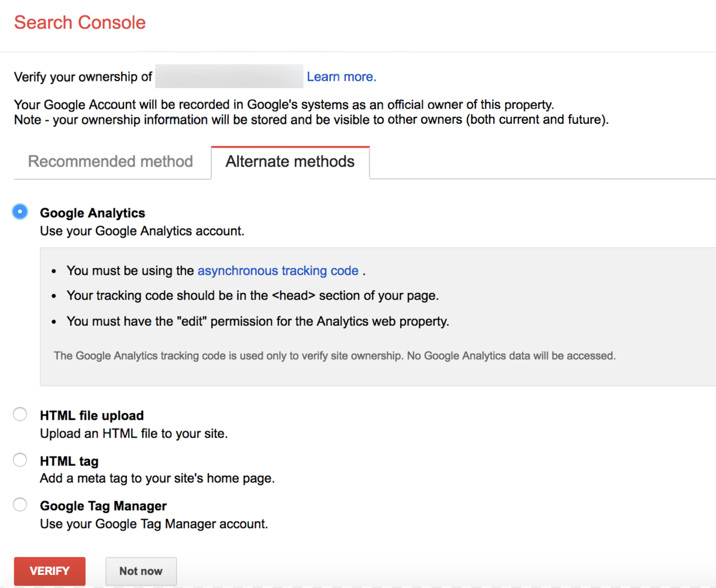Screen dimensions: 716x588
Task: Select the Google Analytics radio button
Action: pos(20,212)
